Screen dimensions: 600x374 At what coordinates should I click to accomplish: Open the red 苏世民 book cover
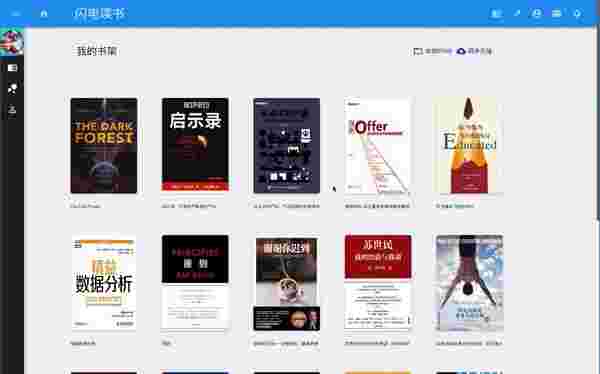[x=378, y=282]
